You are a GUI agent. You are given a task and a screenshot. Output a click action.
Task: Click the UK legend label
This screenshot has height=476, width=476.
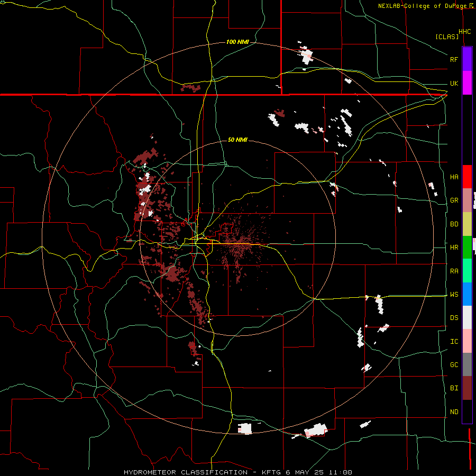(454, 83)
